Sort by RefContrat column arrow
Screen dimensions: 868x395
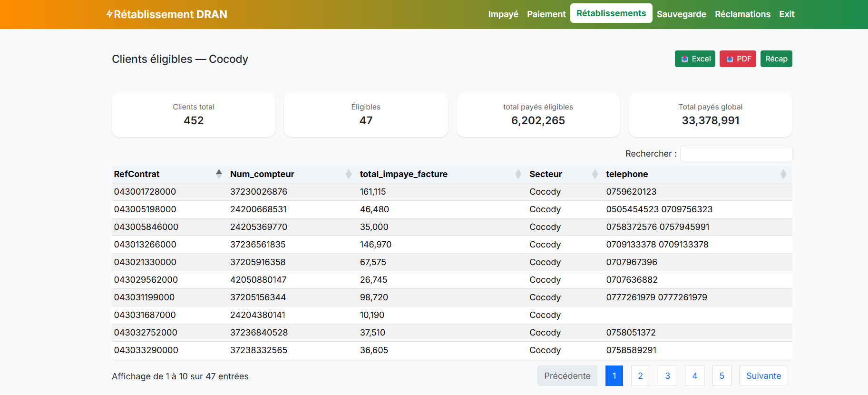219,174
